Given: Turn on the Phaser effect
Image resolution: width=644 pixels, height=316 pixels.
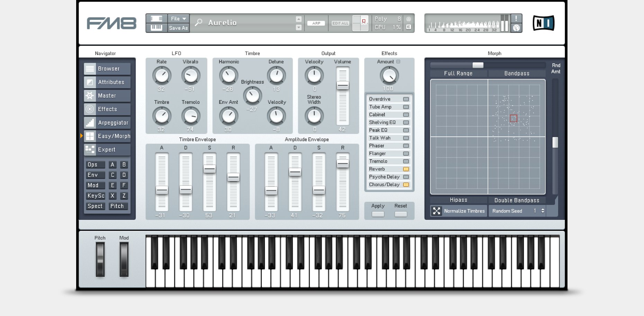Looking at the screenshot, I should (x=406, y=146).
